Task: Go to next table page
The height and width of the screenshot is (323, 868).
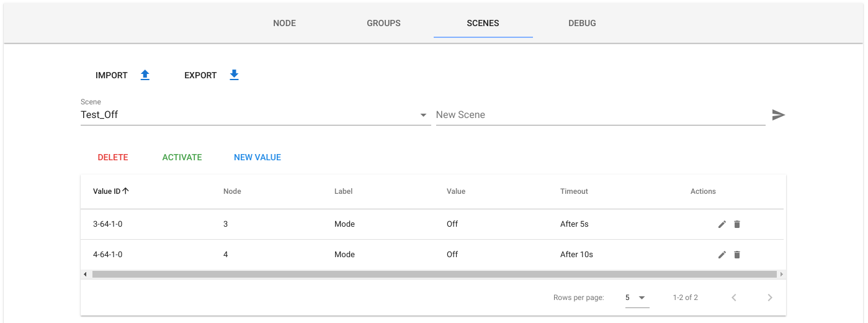Action: (x=770, y=298)
